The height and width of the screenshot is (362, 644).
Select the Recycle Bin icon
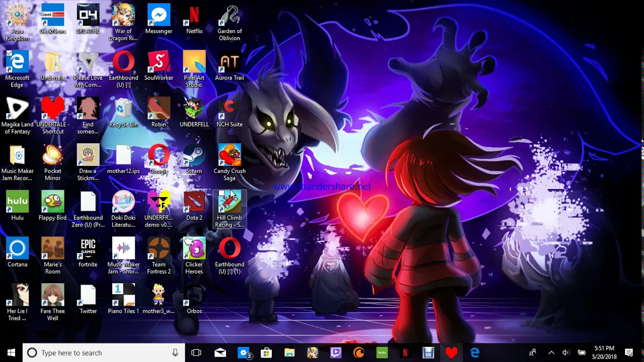tap(123, 113)
